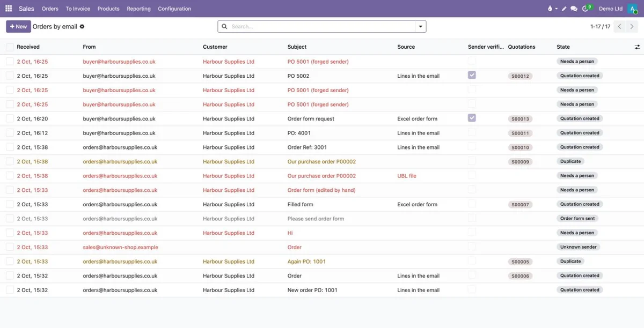Screen dimensions: 644x328
Task: Tick the row checkbox for PO: 4001
Action: [x=10, y=133]
